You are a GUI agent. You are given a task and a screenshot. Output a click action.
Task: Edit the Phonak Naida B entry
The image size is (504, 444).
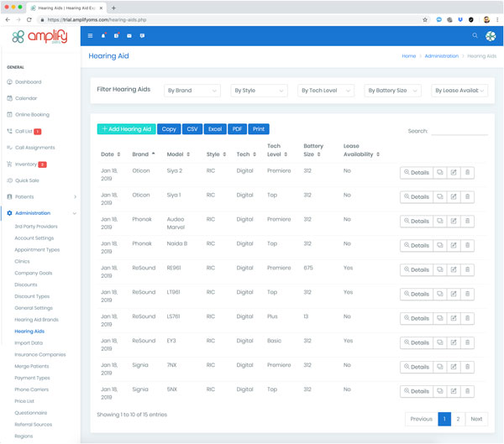coord(454,245)
